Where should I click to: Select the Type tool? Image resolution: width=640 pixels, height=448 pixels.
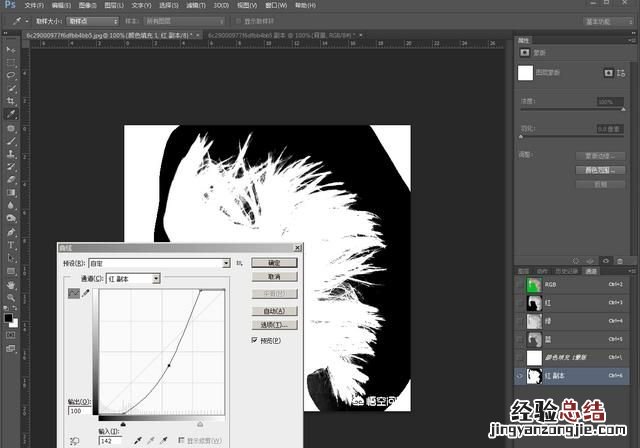pyautogui.click(x=11, y=244)
